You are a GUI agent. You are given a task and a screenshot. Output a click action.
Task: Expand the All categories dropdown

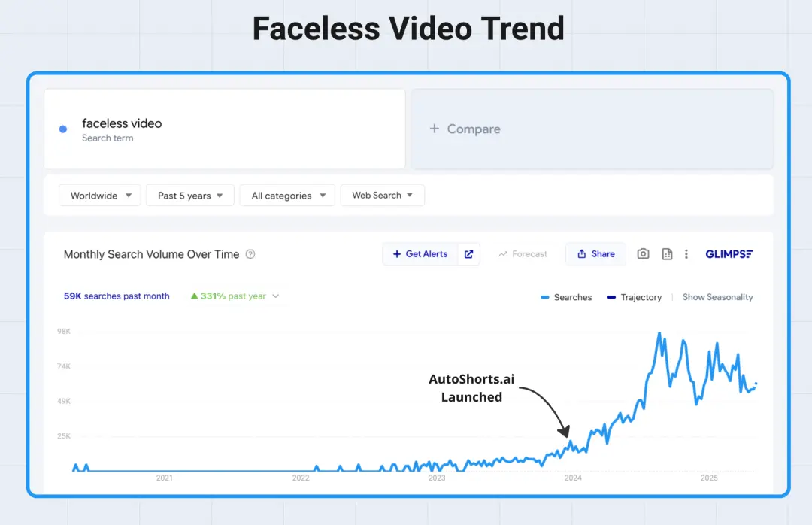click(x=287, y=196)
